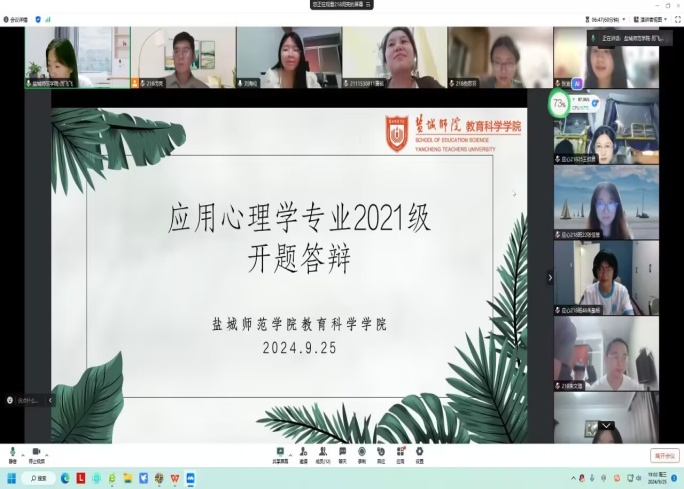This screenshot has width=684, height=489.
Task: Open the Apps icon in meeting toolbar
Action: pos(400,452)
